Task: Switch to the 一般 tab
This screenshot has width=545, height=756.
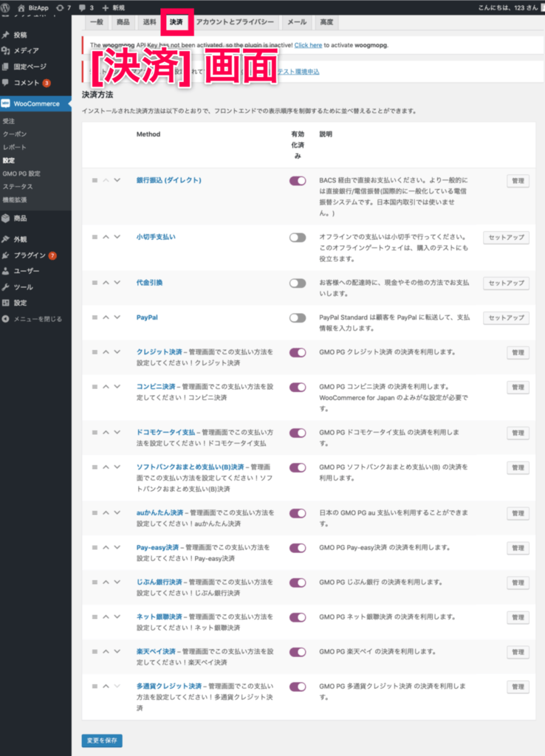Action: point(97,22)
